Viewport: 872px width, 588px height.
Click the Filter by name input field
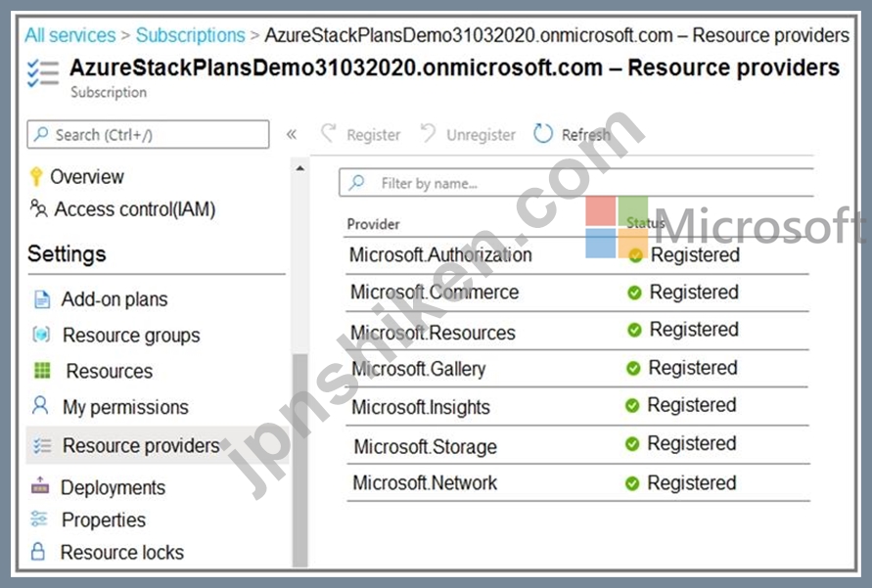[576, 182]
